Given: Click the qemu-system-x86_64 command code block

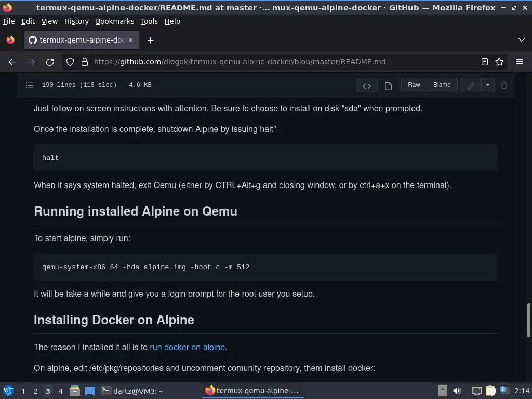Looking at the screenshot, I should tap(265, 267).
